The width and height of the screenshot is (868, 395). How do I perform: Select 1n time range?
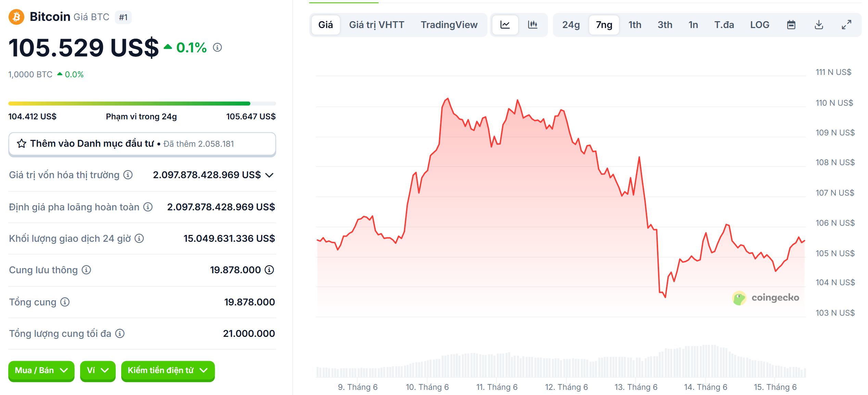click(693, 25)
